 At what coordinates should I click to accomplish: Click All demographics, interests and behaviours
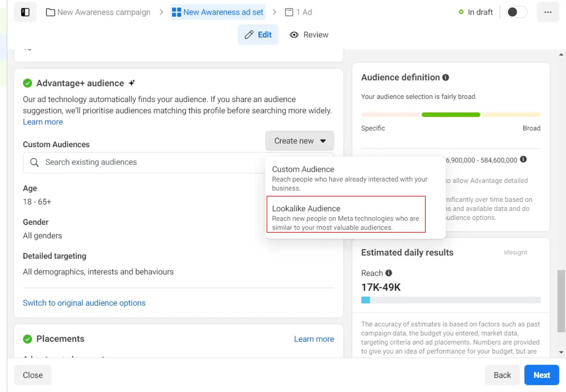(x=98, y=272)
